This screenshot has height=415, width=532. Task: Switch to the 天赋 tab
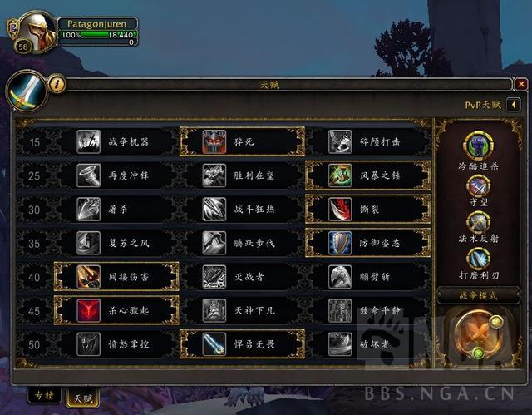83,397
